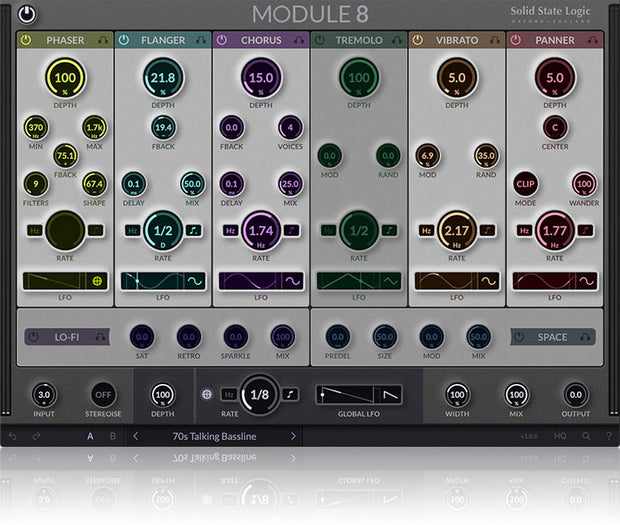Open Flanger LFO waveform shape selector
The image size is (620, 525).
click(x=195, y=281)
